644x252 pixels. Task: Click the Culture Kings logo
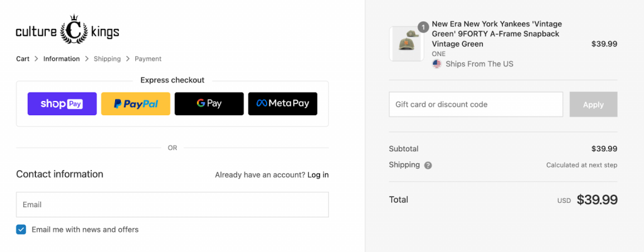pyautogui.click(x=67, y=29)
